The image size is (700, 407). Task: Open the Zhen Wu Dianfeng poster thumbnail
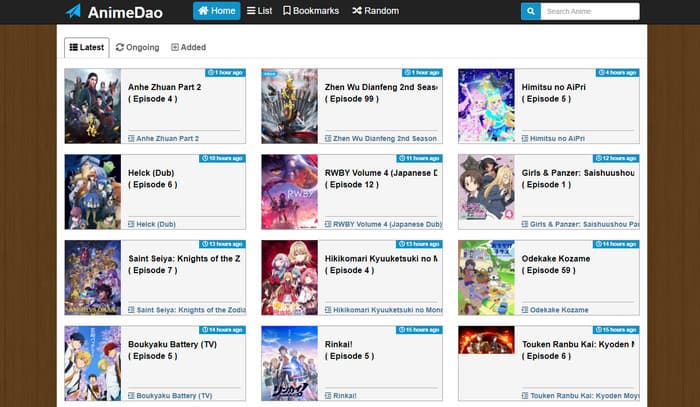289,106
